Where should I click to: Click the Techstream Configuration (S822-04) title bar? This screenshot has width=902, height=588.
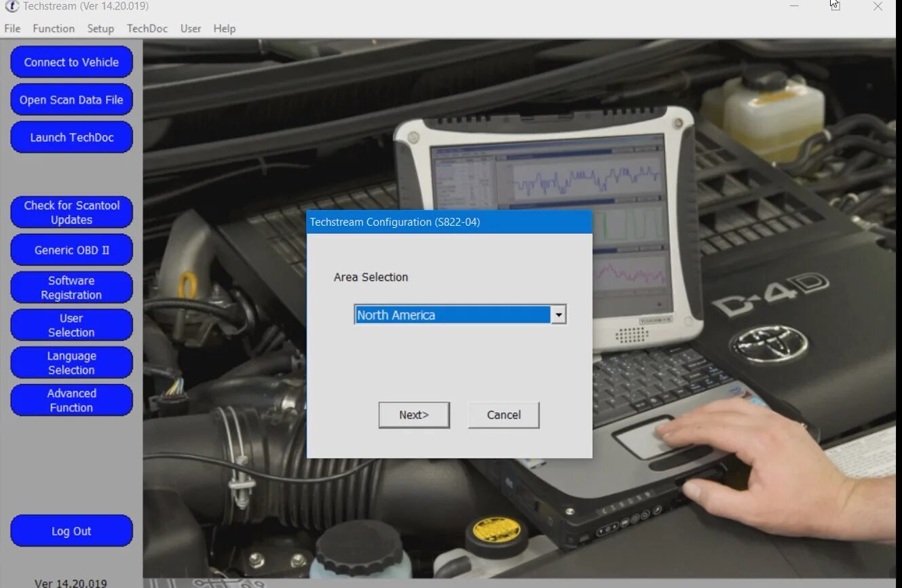pos(449,222)
